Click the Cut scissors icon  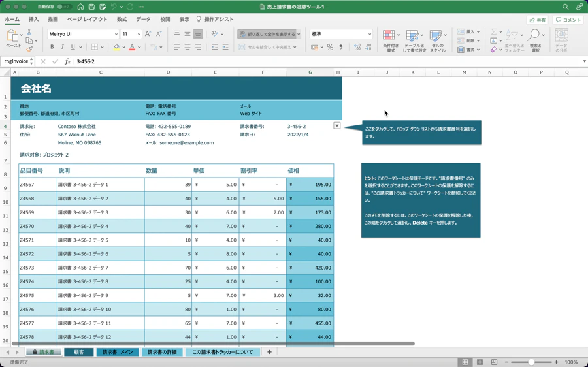tap(29, 32)
